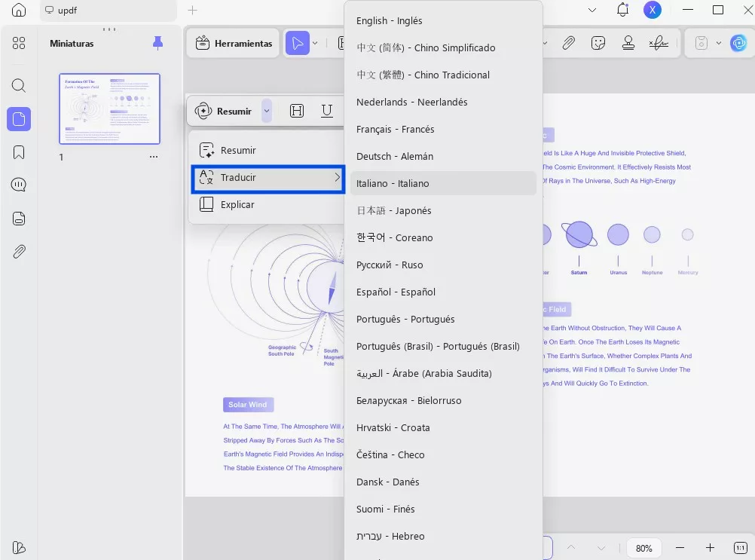This screenshot has height=560, width=755.
Task: Choose Dansk - Danés
Action: click(443, 482)
